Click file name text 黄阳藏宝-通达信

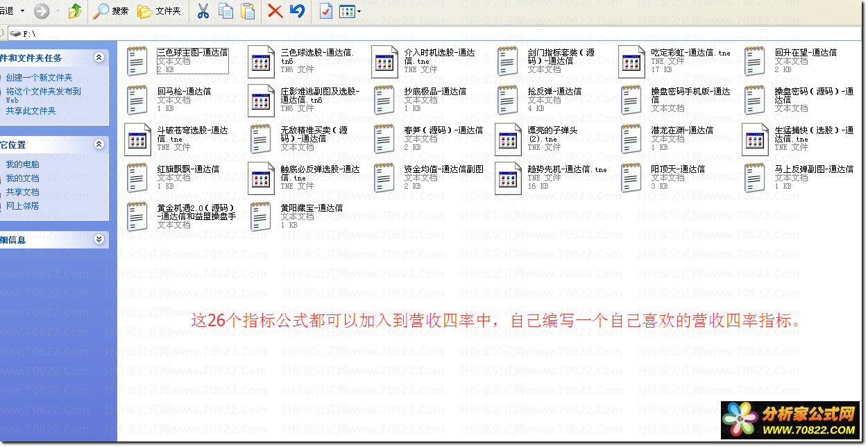click(312, 208)
